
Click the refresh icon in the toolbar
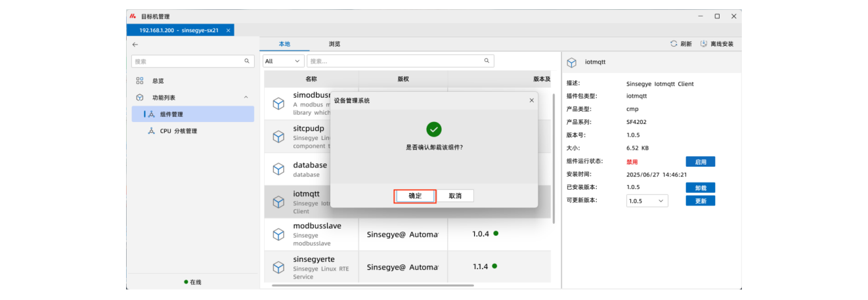[674, 44]
